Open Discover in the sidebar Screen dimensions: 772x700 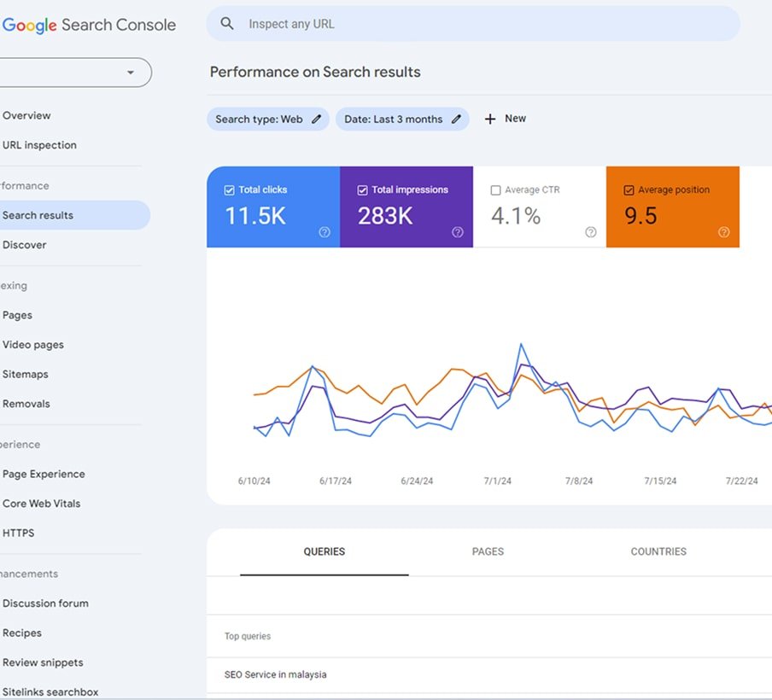pos(25,245)
